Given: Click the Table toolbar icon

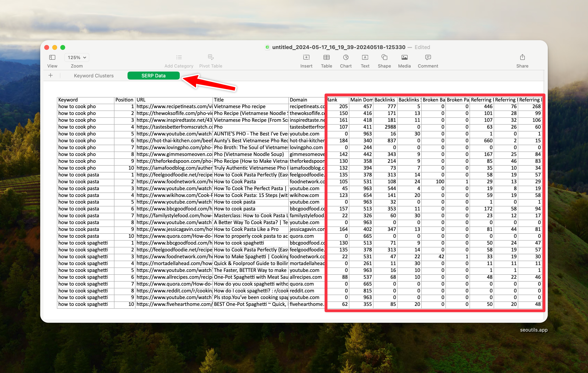Looking at the screenshot, I should coord(326,57).
